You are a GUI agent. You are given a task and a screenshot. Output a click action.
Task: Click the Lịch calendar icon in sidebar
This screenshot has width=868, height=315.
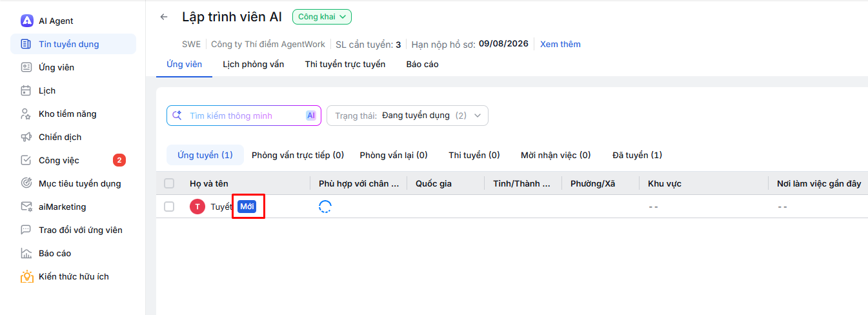[26, 90]
